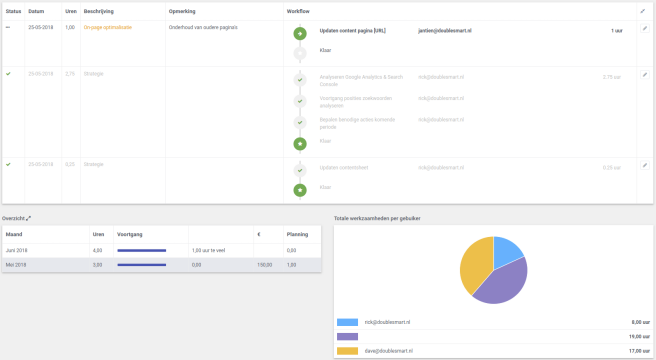Select the Juni 2018 overview row

pos(161,250)
